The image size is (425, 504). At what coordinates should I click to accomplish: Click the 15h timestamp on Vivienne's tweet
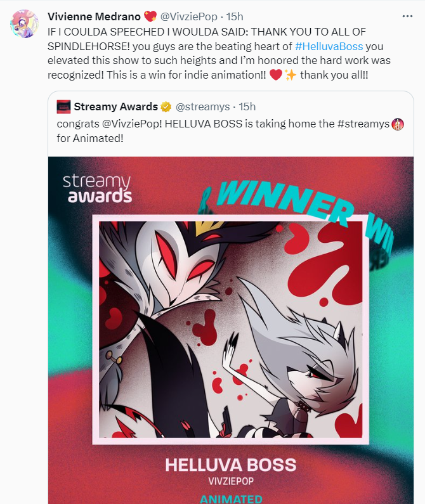click(x=235, y=16)
